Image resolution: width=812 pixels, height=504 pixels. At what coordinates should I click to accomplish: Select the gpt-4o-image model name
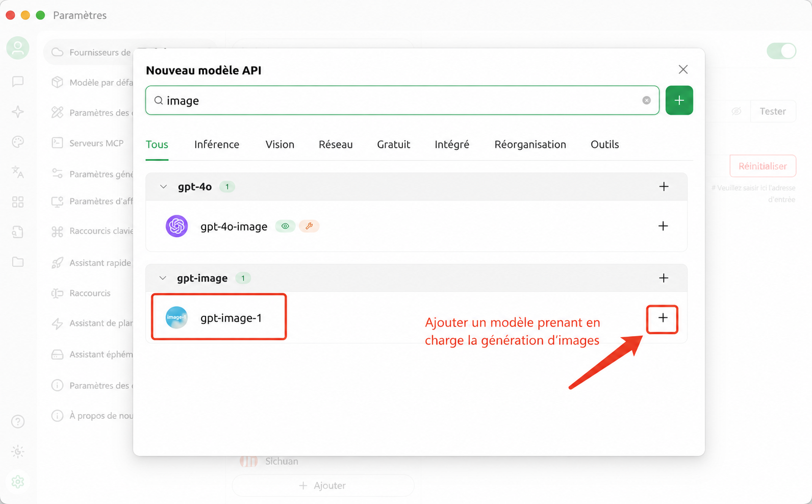(234, 226)
